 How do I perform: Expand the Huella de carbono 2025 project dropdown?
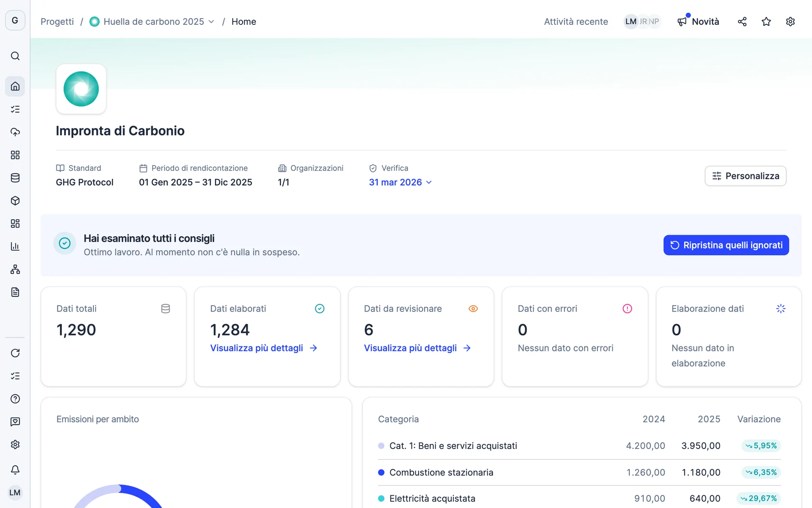(152, 22)
